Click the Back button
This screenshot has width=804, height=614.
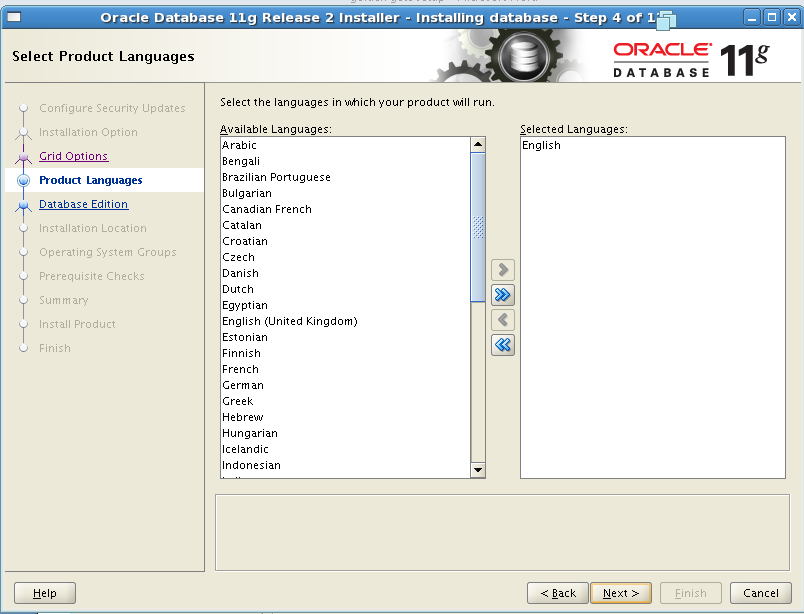(x=558, y=593)
